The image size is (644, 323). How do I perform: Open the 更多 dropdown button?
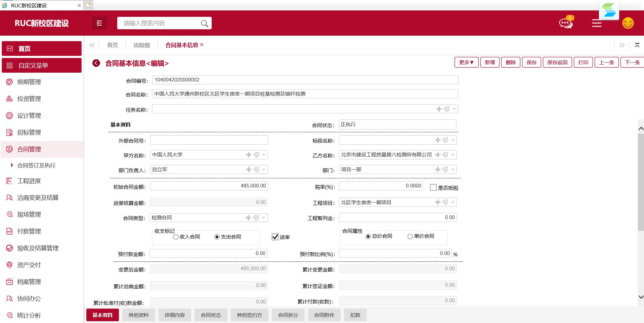(x=466, y=62)
